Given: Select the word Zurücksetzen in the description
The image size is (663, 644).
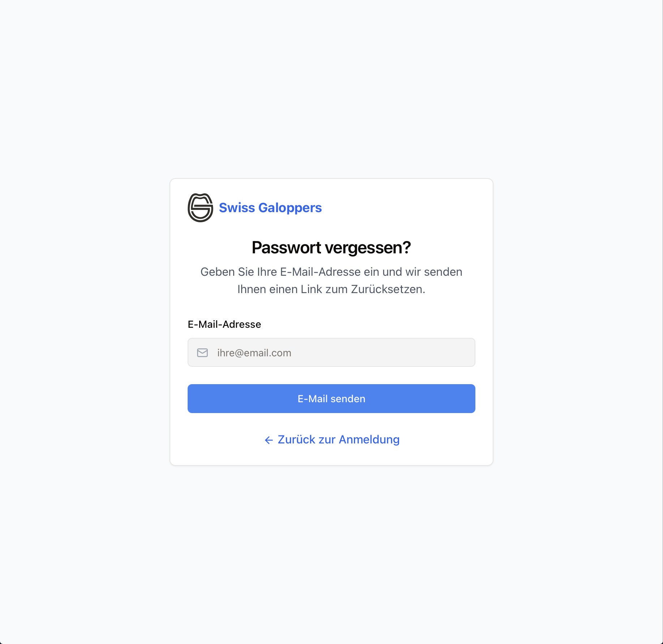Looking at the screenshot, I should (x=388, y=289).
